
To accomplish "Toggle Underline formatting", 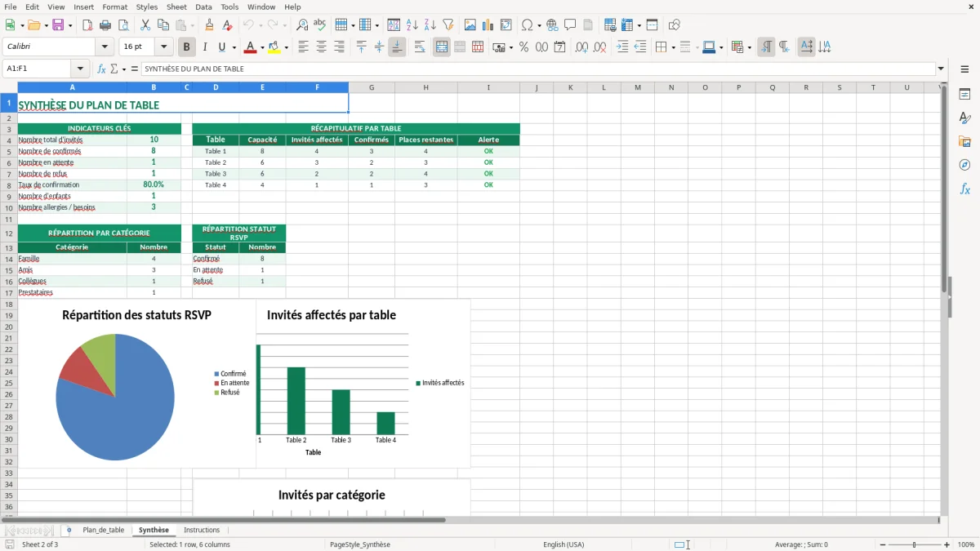I will (222, 47).
